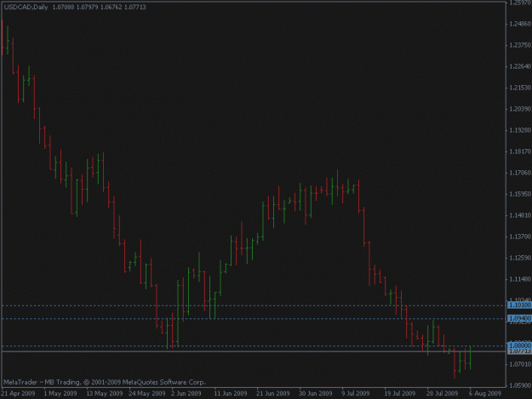Click the USDCAD,Daily chart title
The height and width of the screenshot is (399, 532).
[x=26, y=7]
